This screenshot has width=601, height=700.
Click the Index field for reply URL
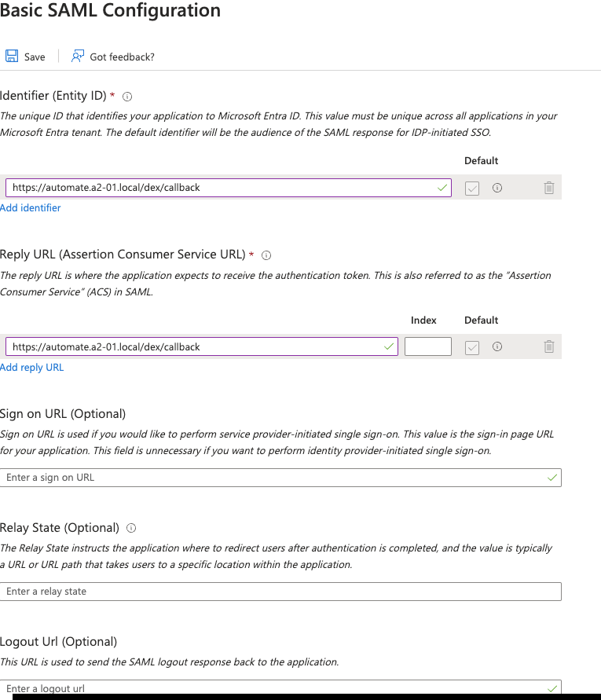pyautogui.click(x=427, y=347)
